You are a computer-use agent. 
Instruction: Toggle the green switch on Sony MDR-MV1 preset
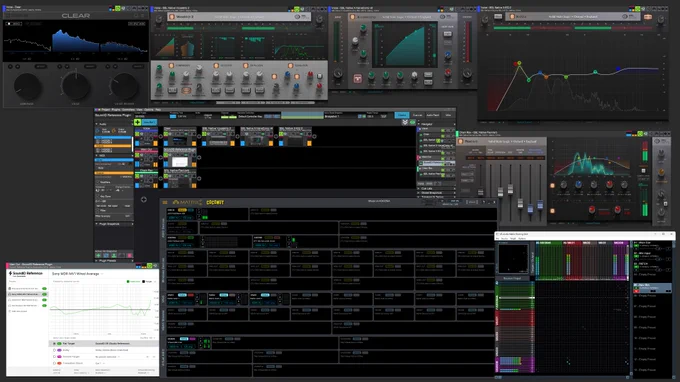point(44,294)
